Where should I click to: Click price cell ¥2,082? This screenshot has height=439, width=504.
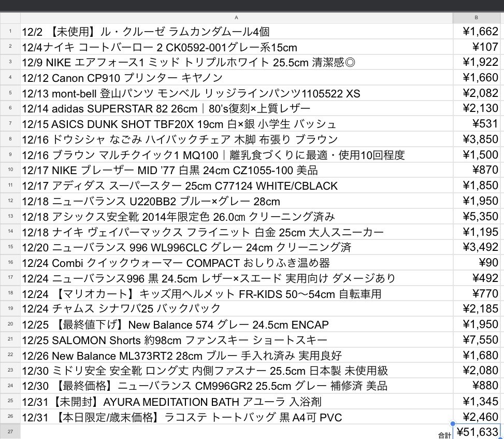click(477, 93)
